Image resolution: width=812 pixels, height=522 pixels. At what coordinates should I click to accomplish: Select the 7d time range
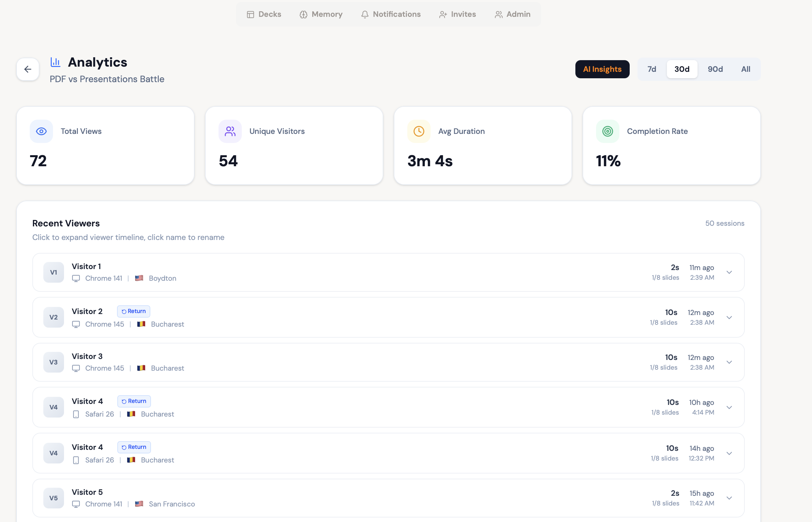652,69
